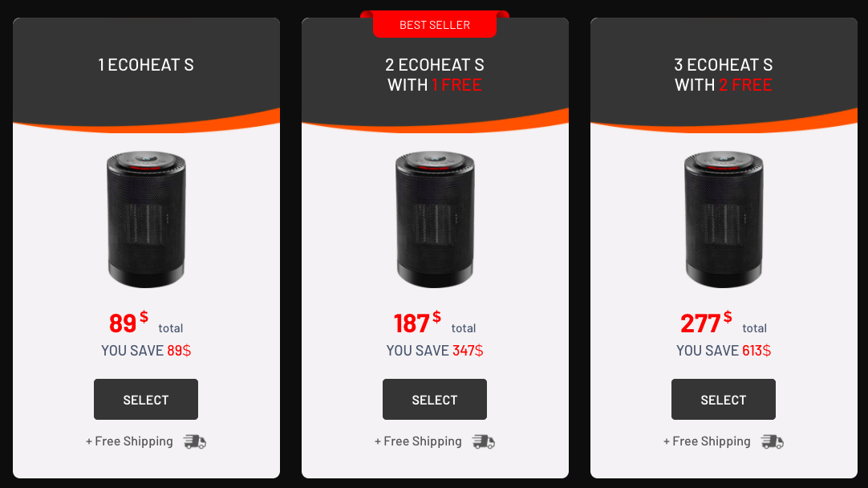Viewport: 868px width, 488px height.
Task: Click the shipping truck icon in first card
Action: pos(195,441)
